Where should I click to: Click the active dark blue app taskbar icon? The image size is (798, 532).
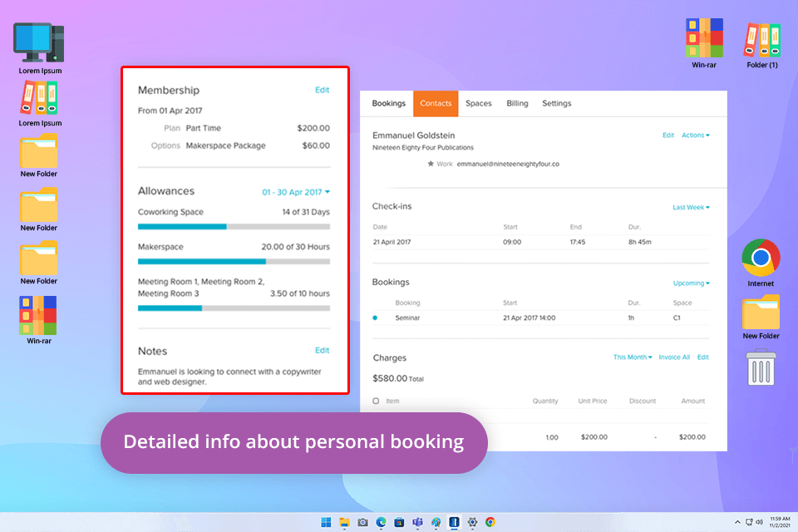coord(454,522)
